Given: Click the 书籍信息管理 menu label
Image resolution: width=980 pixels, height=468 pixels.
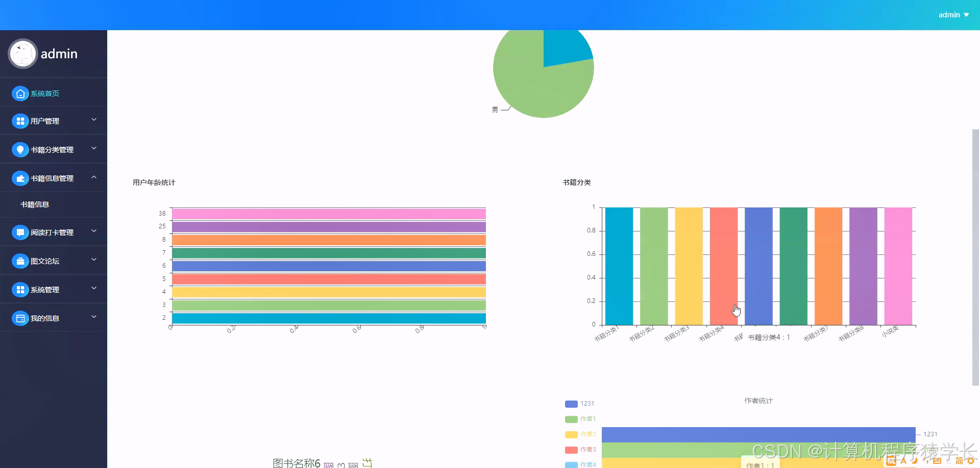Looking at the screenshot, I should click(x=52, y=178).
